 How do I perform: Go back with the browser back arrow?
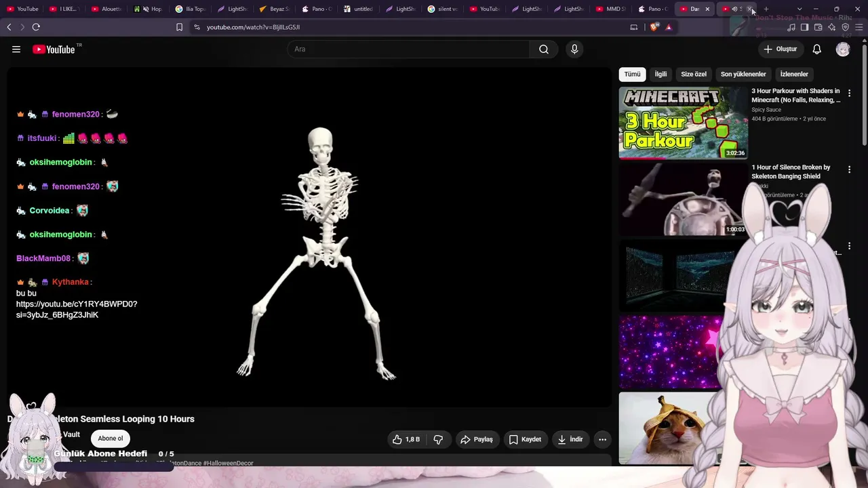[9, 27]
